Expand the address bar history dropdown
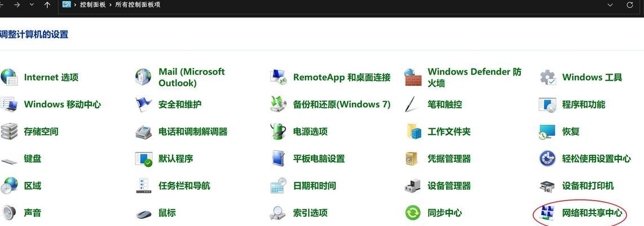Viewport: 644px width, 226px height. point(610,5)
